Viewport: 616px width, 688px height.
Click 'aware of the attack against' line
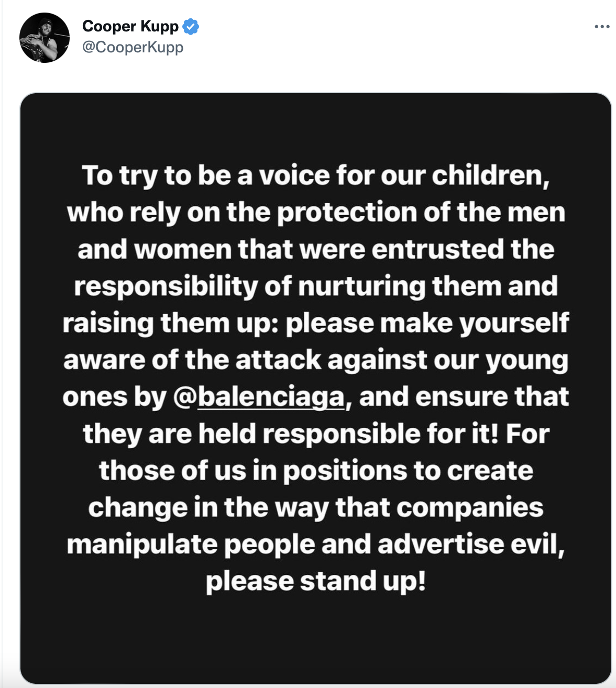[315, 360]
